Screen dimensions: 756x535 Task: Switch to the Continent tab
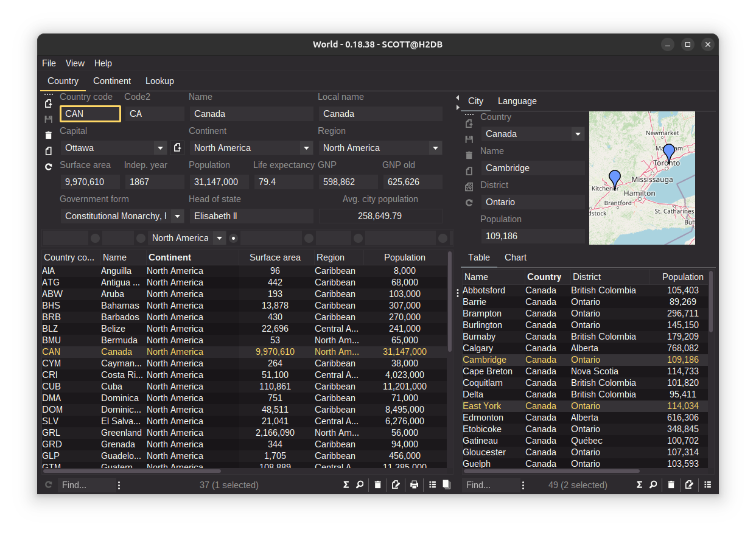112,81
